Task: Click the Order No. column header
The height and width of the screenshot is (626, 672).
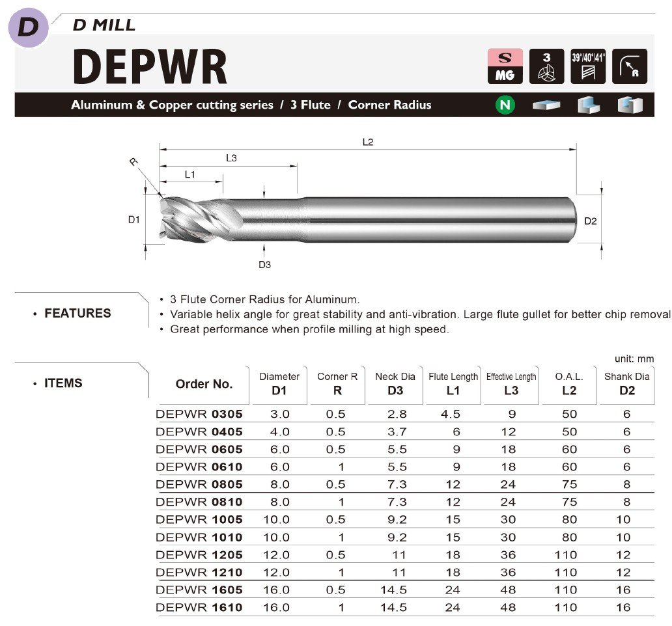Action: pyautogui.click(x=204, y=384)
